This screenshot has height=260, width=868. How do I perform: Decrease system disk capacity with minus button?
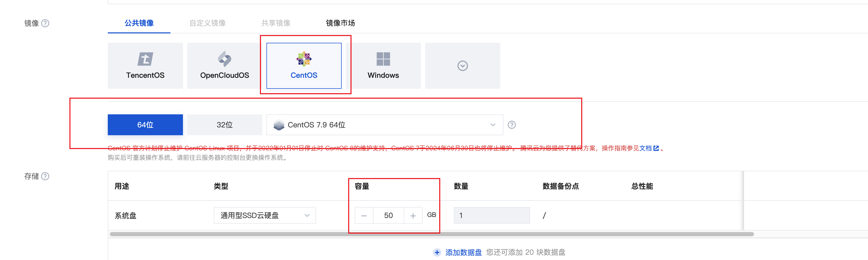(364, 215)
